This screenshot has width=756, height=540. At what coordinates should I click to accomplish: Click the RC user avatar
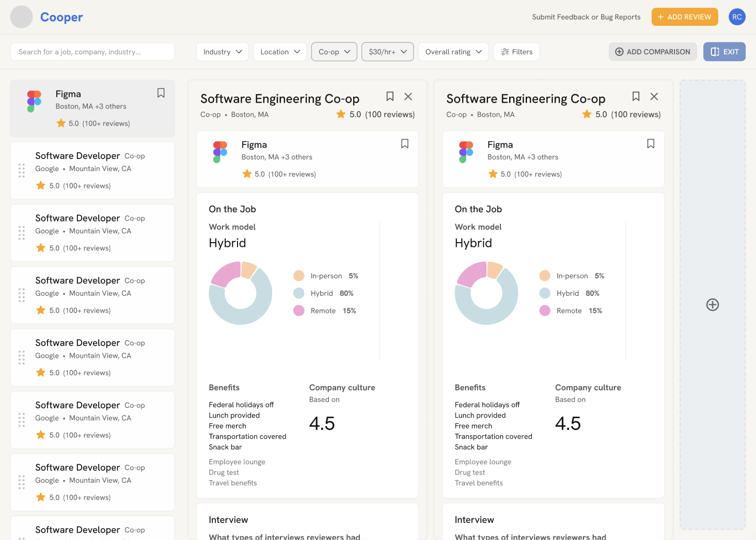[x=737, y=17]
